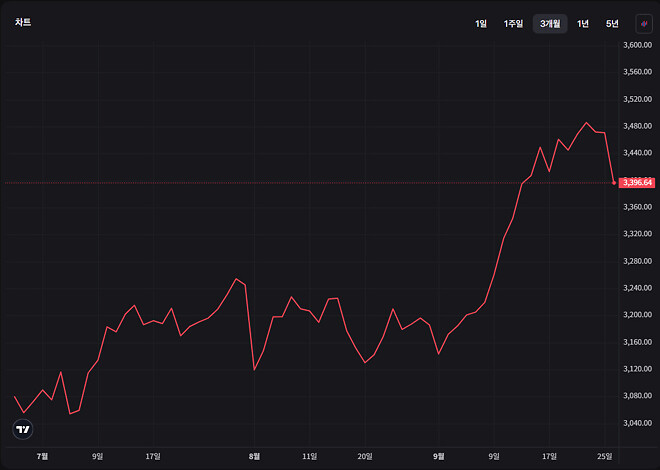
Task: Click the 차트 panel title
Action: [23, 22]
